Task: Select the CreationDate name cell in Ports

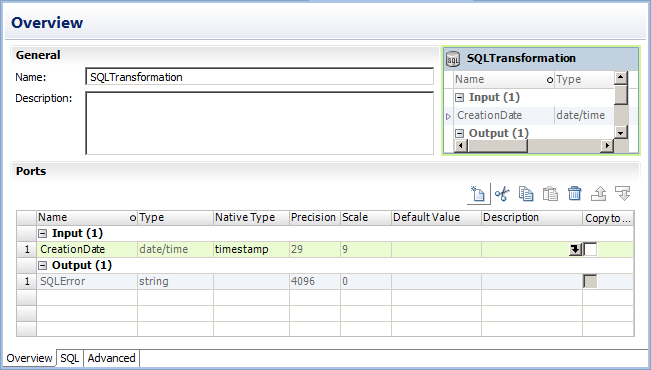Action: [x=87, y=249]
